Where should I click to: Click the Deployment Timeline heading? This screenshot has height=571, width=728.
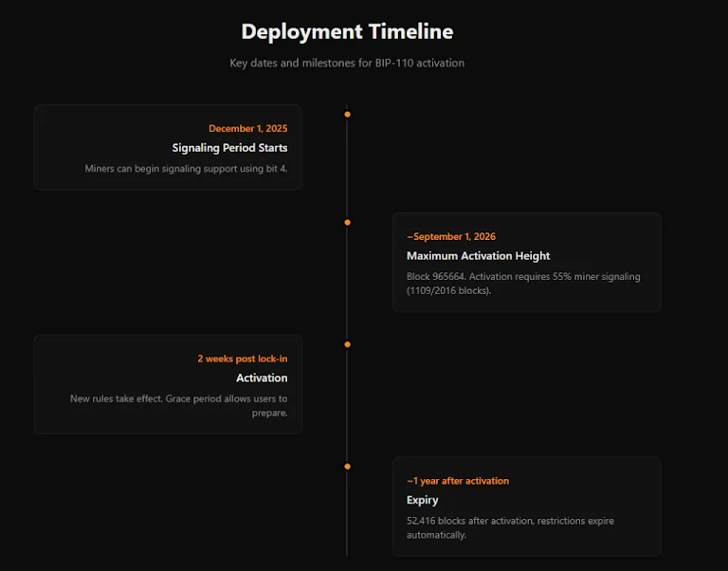click(347, 31)
